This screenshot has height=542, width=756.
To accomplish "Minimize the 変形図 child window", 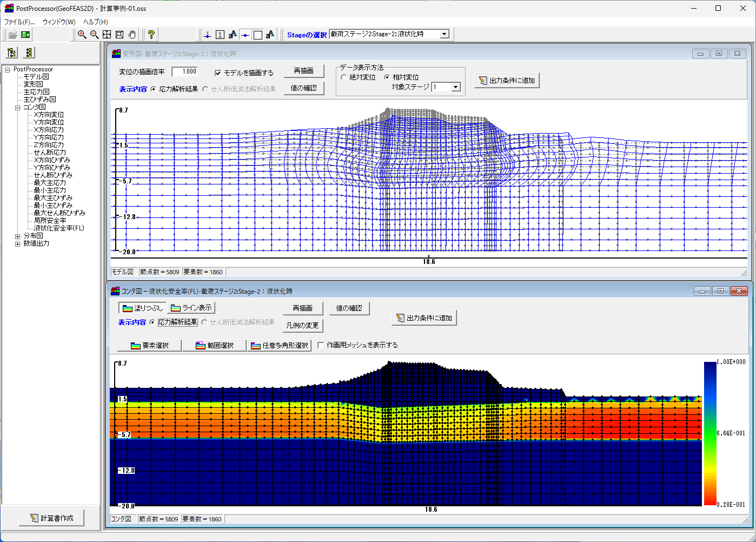I will pyautogui.click(x=701, y=54).
